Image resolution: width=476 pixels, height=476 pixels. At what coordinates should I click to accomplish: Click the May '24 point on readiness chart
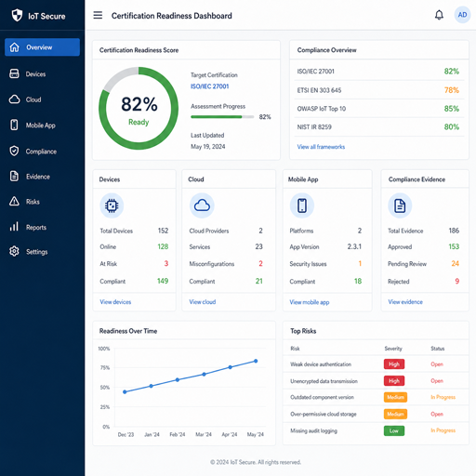coord(256,361)
